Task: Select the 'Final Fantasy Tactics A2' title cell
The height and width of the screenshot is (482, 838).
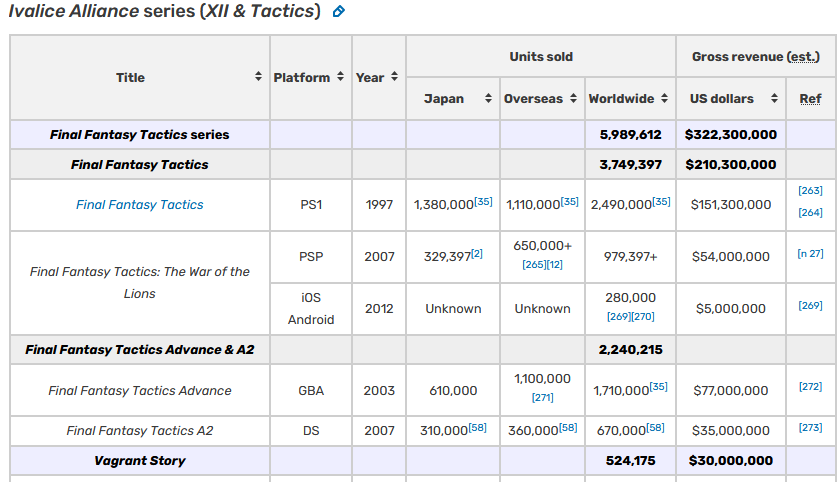Action: (x=139, y=431)
